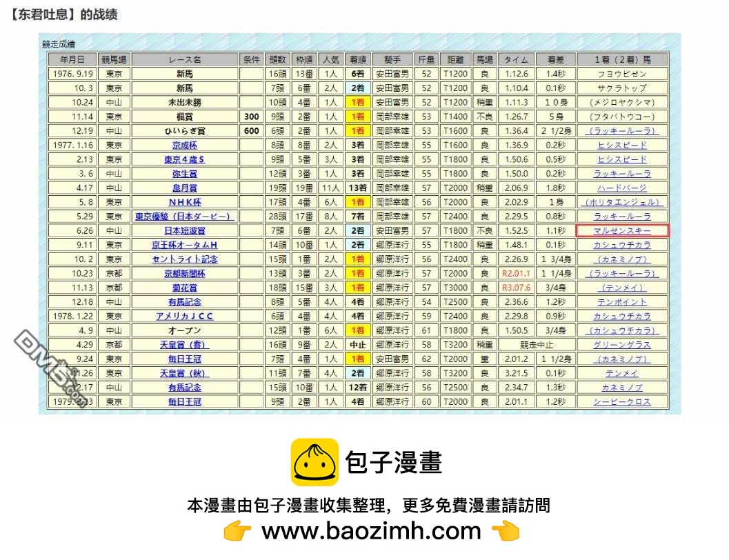
Task: Open the テンメイ link in the 天皇賞(秋) row
Action: click(622, 373)
